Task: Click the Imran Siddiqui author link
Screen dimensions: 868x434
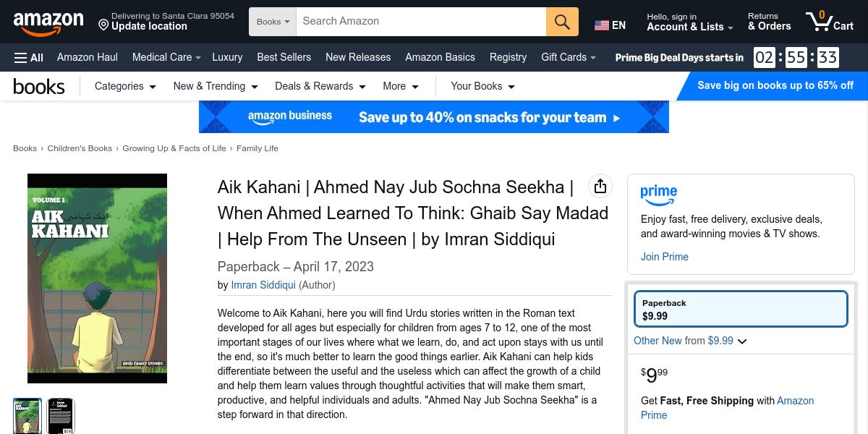Action: [x=263, y=285]
